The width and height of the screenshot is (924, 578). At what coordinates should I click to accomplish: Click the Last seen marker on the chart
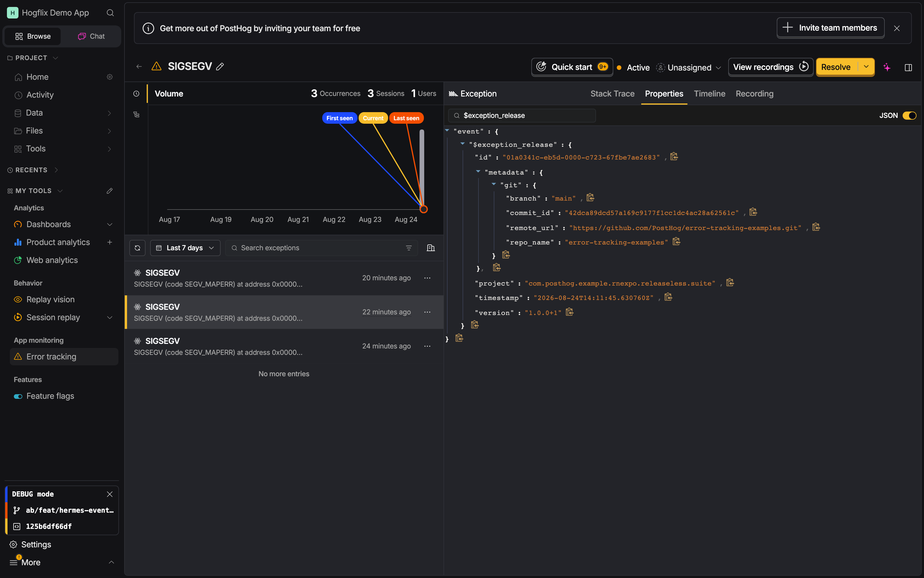coord(406,118)
